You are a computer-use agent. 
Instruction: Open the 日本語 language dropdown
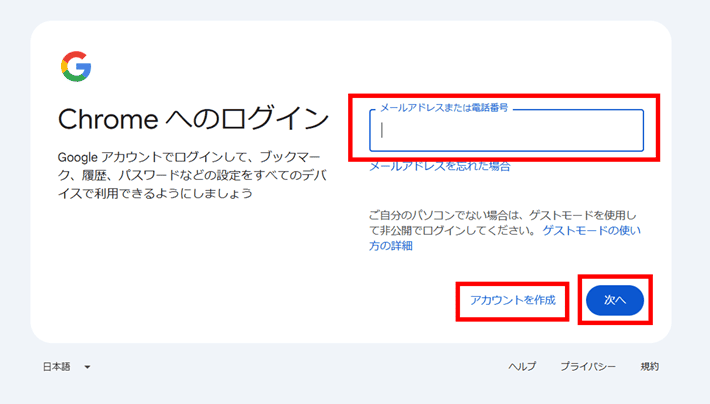pyautogui.click(x=67, y=367)
